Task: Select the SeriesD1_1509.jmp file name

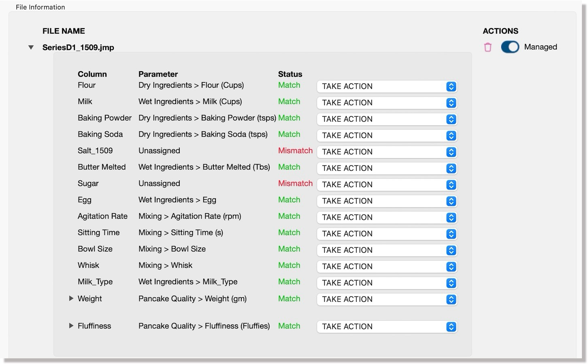Action: coord(78,48)
